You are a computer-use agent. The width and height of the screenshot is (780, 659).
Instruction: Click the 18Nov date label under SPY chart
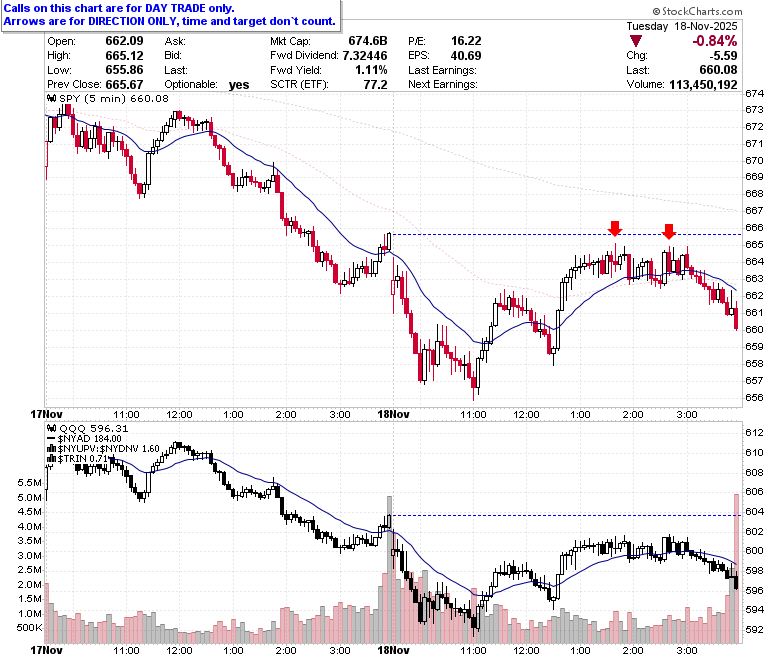[x=393, y=414]
